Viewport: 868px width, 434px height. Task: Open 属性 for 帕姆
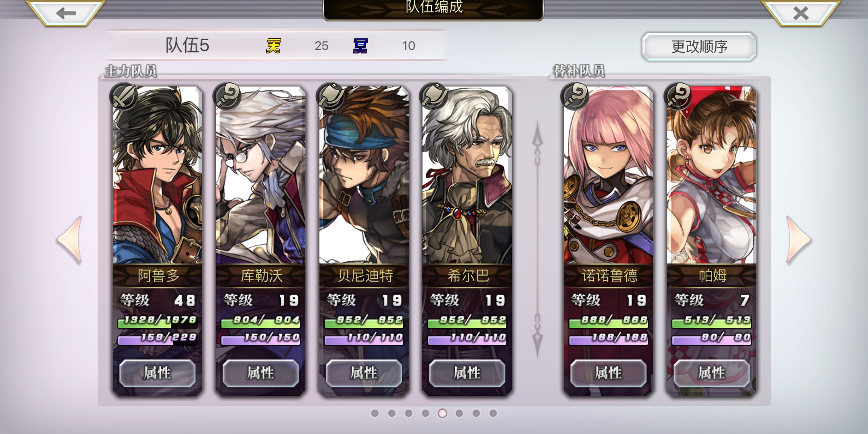pos(712,373)
